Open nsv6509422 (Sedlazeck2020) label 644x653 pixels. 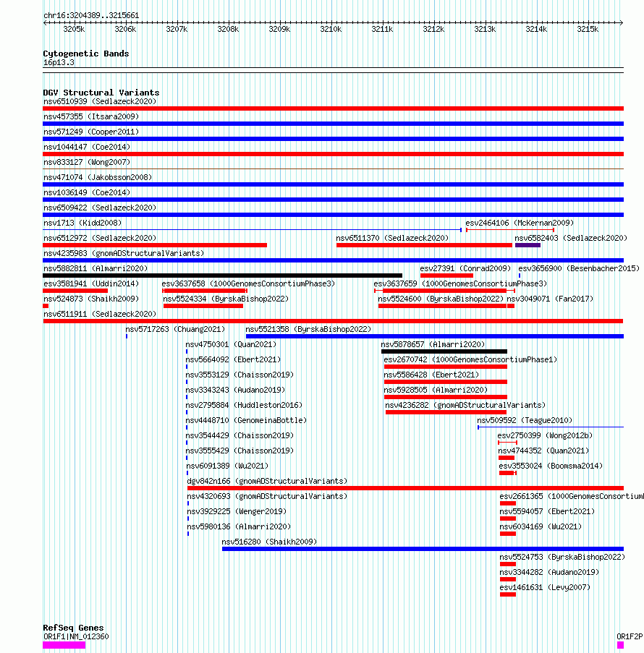pos(100,208)
